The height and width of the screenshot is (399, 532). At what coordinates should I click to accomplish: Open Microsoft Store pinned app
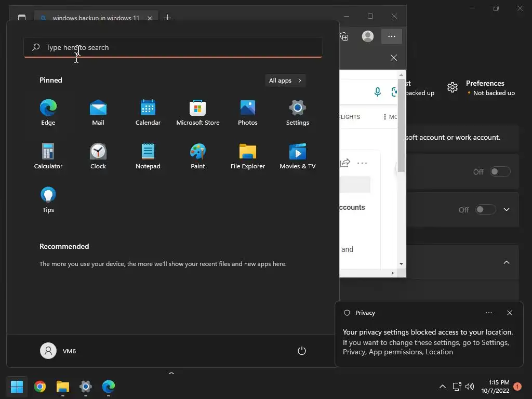coord(198,112)
